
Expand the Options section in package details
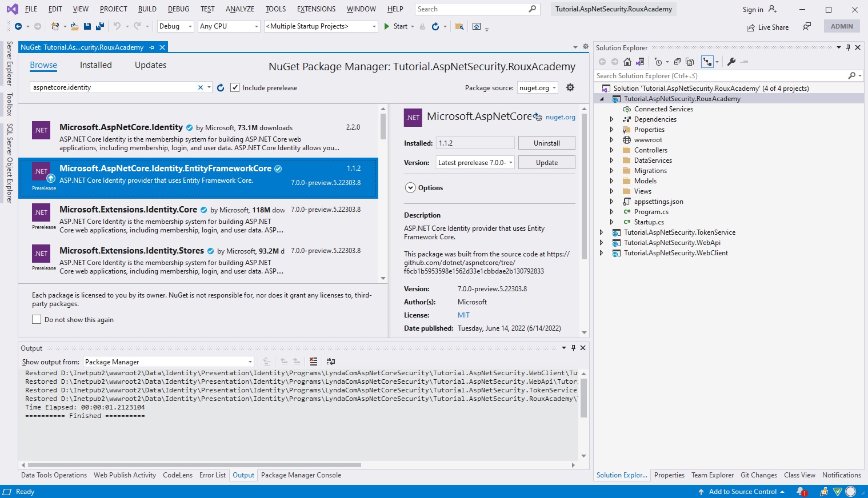(x=410, y=187)
